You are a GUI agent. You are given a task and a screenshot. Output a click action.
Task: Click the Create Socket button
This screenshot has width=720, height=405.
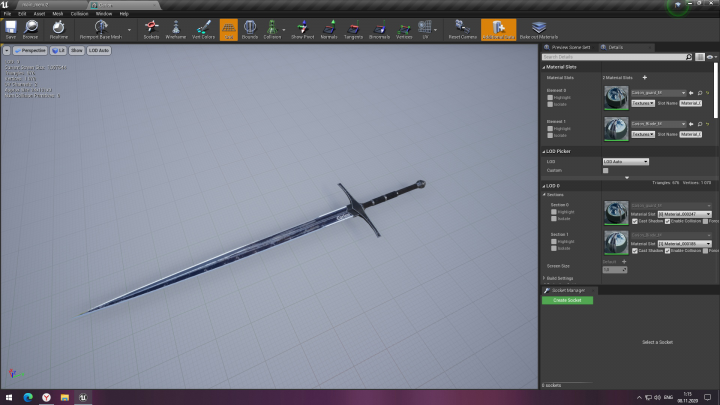point(567,300)
